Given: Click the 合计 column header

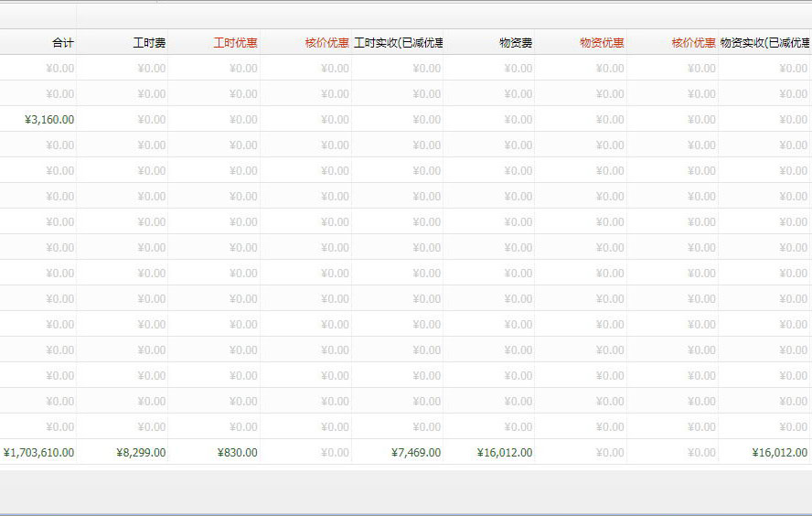Looking at the screenshot, I should [62, 42].
